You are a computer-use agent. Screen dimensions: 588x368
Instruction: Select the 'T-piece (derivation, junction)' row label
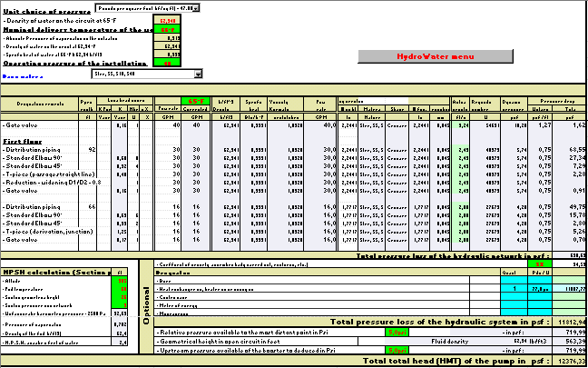pos(47,232)
